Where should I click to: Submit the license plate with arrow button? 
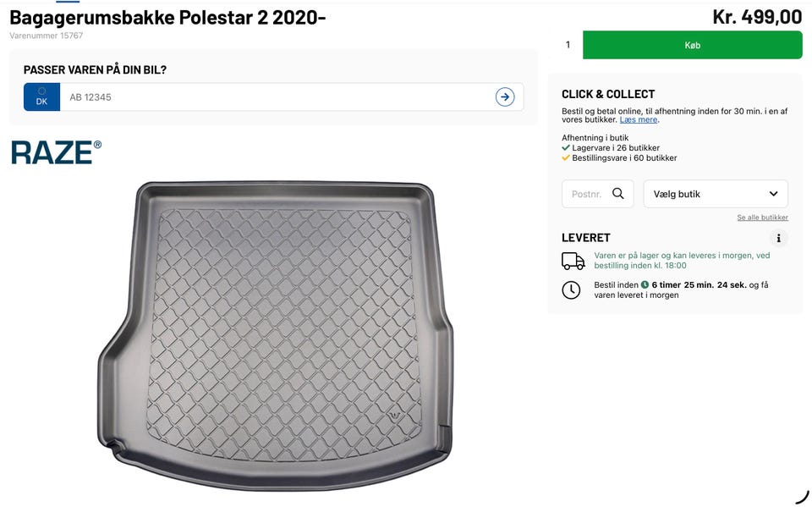click(505, 97)
